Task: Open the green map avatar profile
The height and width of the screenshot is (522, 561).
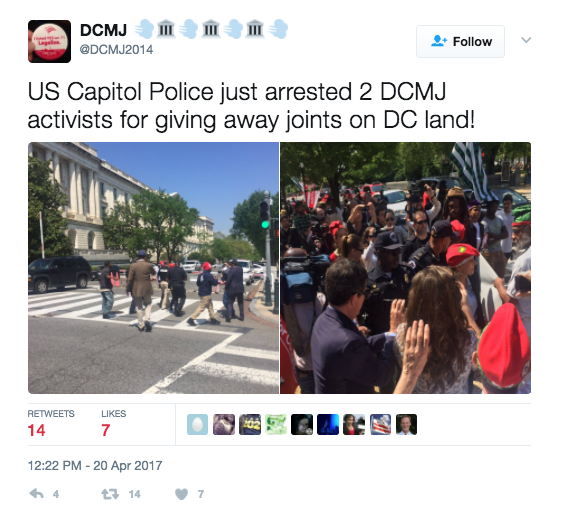Action: click(276, 424)
